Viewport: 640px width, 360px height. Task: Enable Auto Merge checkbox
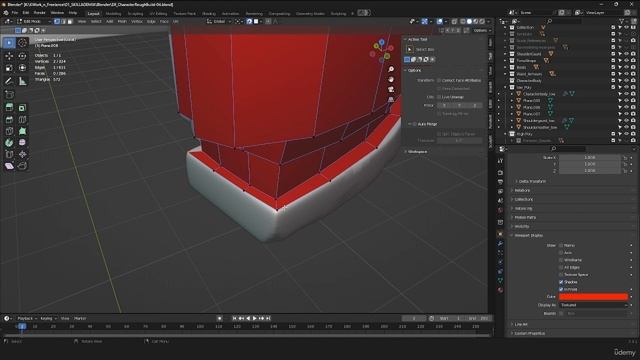pos(415,124)
